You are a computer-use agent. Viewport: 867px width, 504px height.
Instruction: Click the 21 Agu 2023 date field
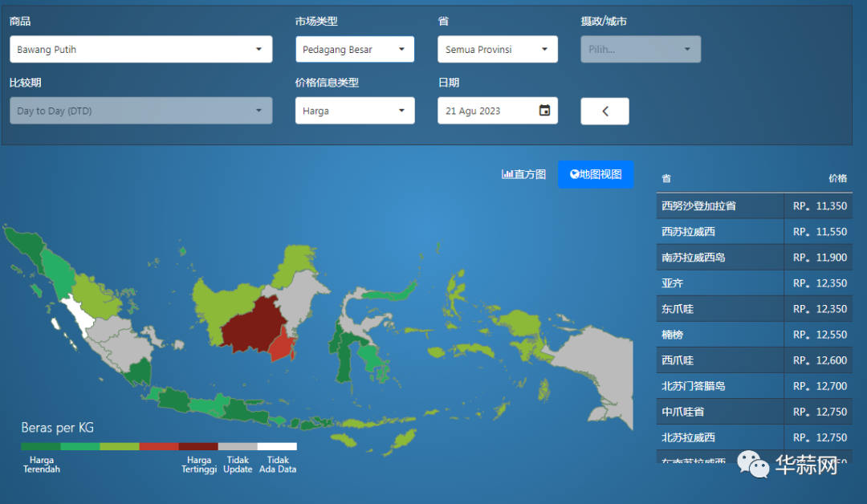point(486,111)
